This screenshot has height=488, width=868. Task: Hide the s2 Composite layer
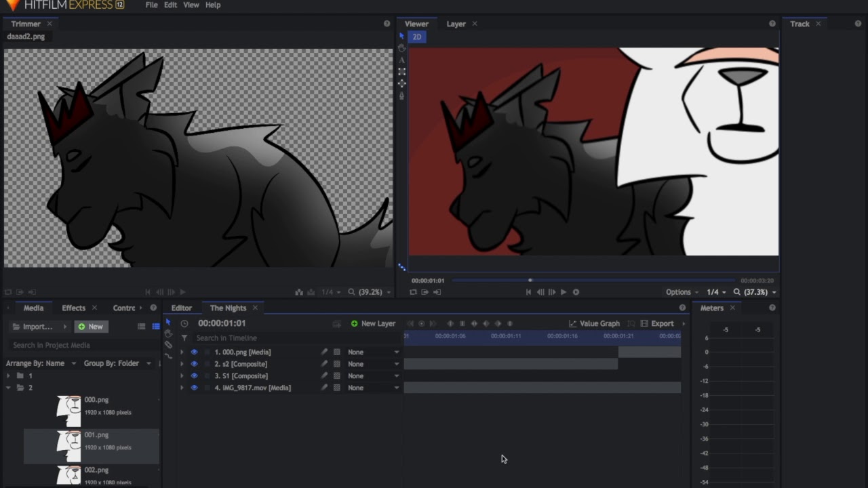(x=194, y=364)
